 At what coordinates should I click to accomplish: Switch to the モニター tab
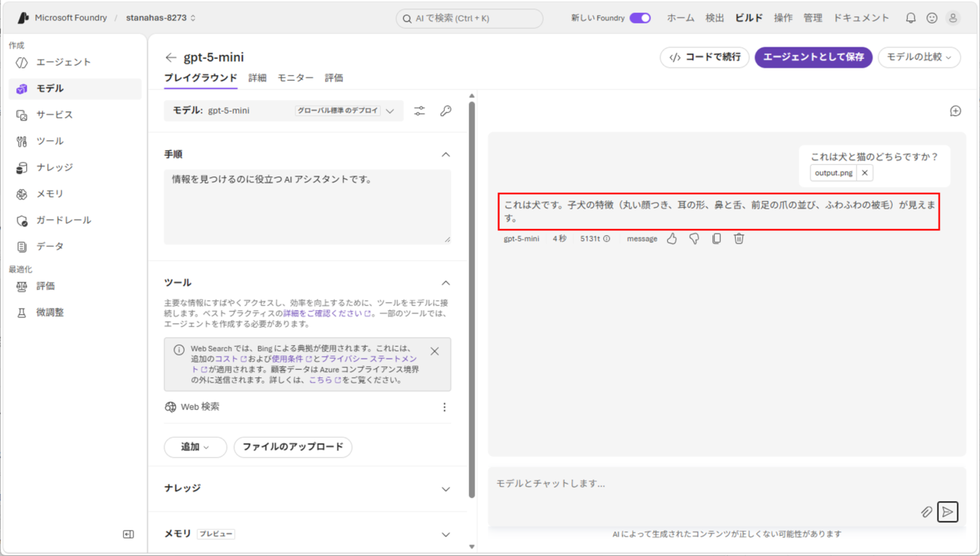point(296,78)
